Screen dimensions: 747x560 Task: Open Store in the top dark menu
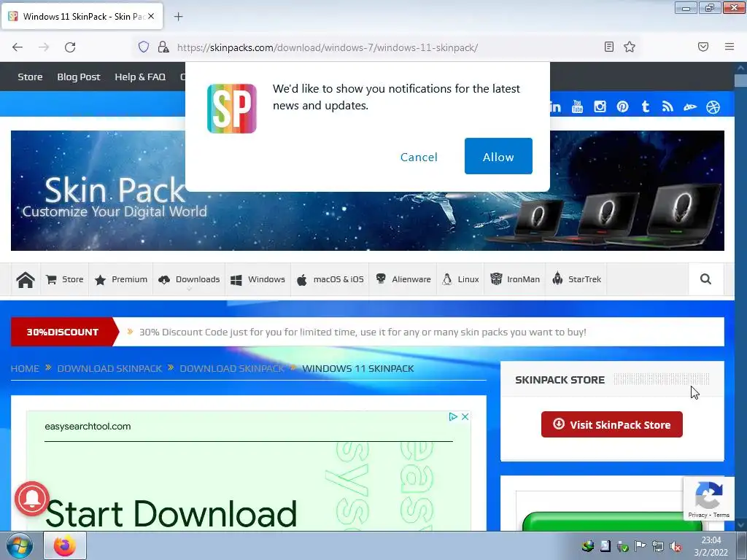click(x=30, y=77)
